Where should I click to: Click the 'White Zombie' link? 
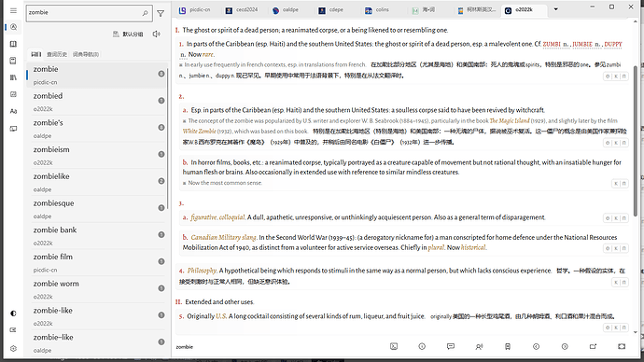click(x=199, y=132)
